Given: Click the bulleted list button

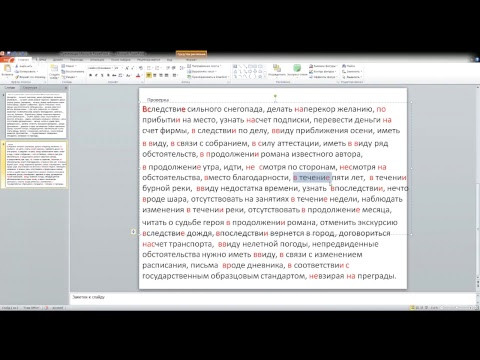Looking at the screenshot, I should (x=150, y=68).
